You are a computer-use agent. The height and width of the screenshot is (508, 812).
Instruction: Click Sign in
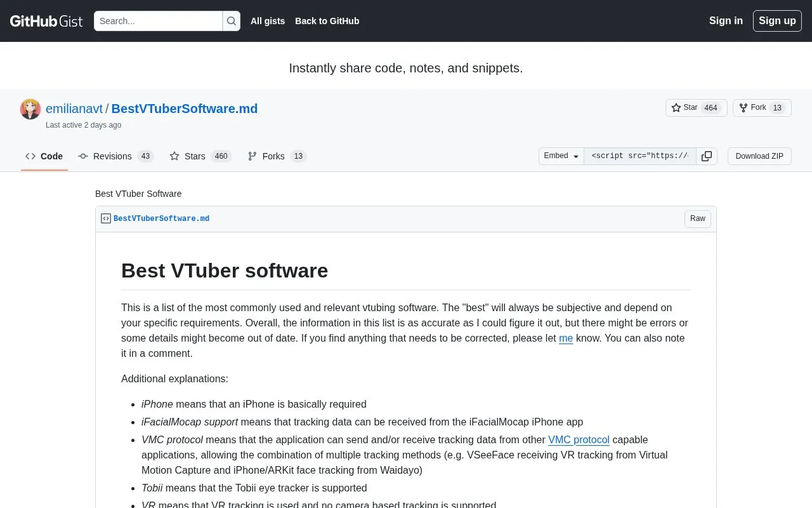pyautogui.click(x=726, y=21)
